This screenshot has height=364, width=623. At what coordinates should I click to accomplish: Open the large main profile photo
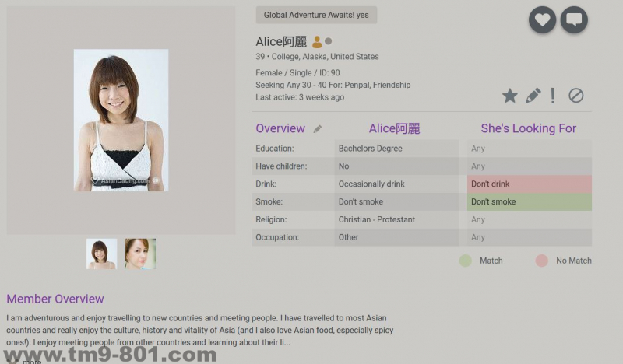[x=121, y=121]
